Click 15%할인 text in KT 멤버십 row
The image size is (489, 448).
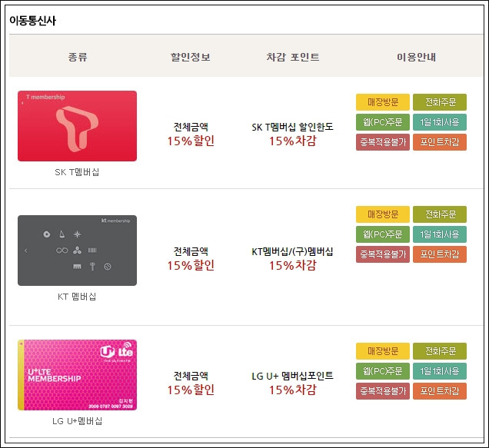click(191, 265)
